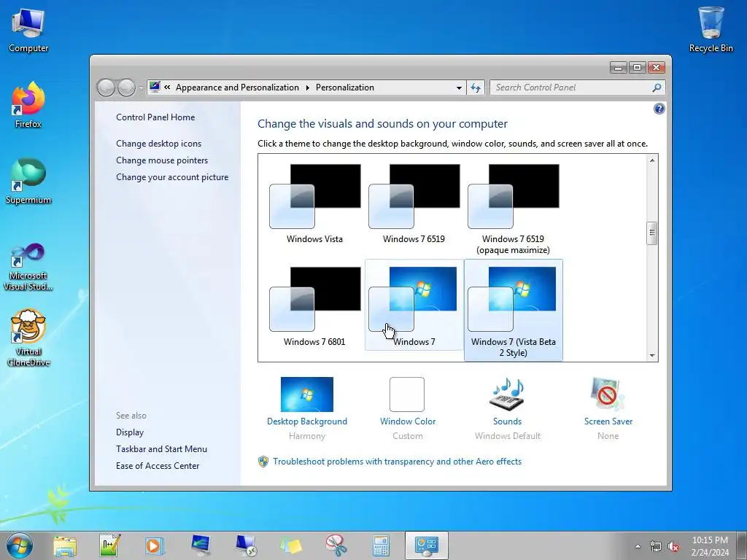Screen dimensions: 747x560
Task: Open the Help question mark icon
Action: [x=659, y=109]
